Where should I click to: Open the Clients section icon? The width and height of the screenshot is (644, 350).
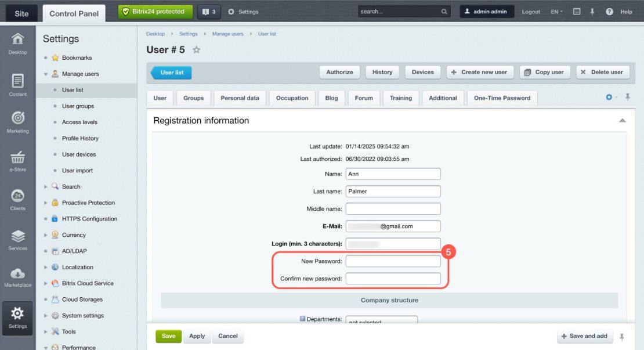(17, 200)
